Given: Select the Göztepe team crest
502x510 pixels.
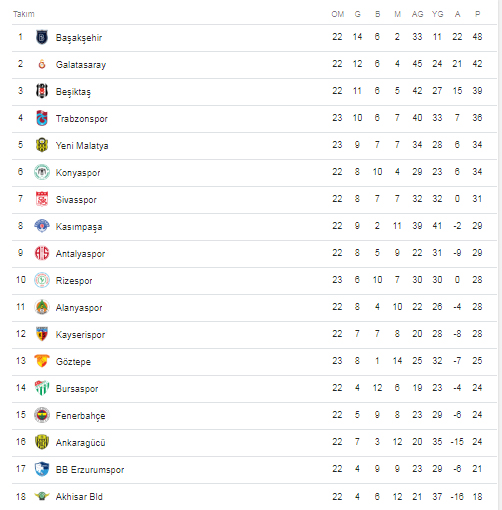Looking at the screenshot, I should tap(42, 361).
